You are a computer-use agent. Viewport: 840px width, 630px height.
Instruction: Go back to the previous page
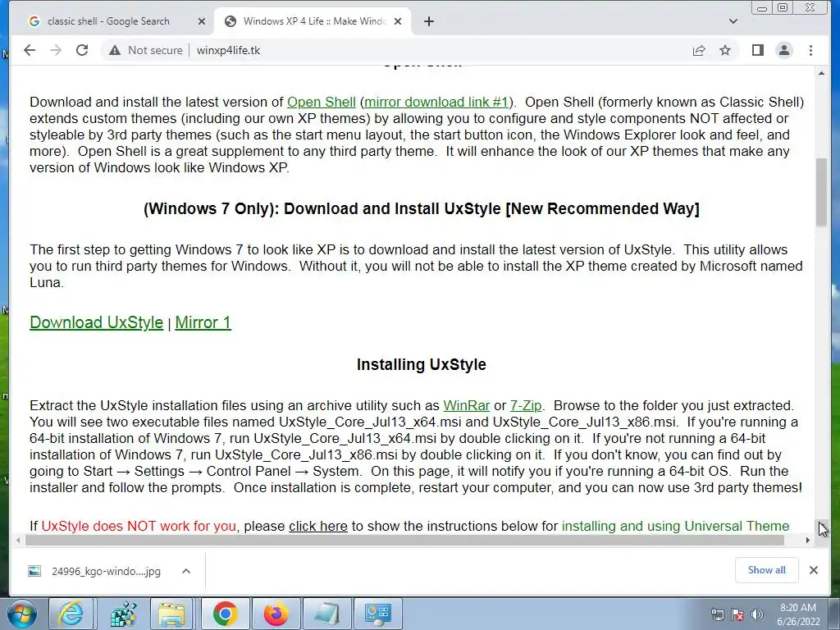[30, 50]
